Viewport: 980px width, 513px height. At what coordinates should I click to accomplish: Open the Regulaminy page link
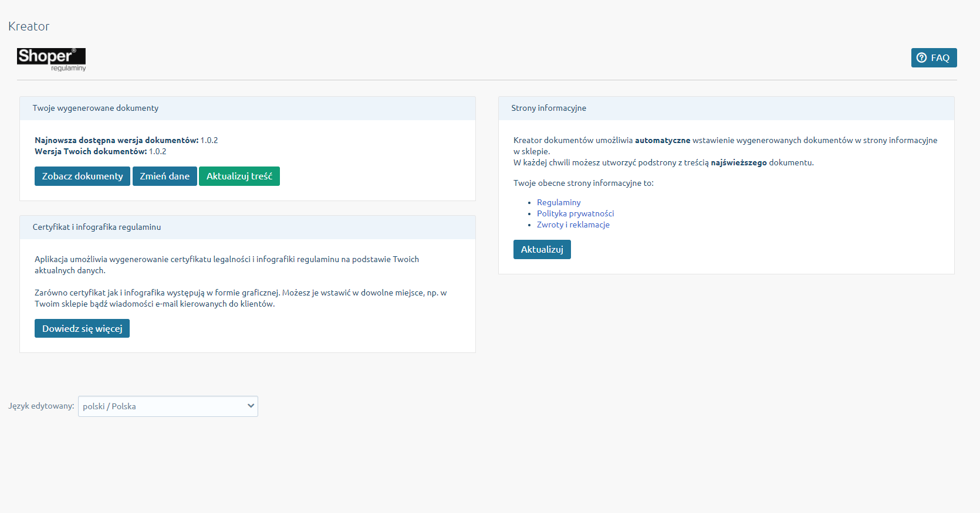point(559,202)
